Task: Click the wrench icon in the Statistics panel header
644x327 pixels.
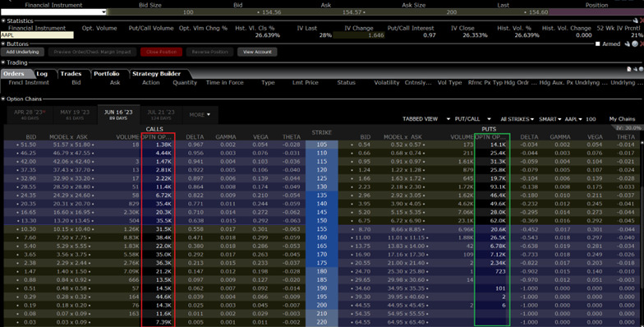Action: pos(636,21)
